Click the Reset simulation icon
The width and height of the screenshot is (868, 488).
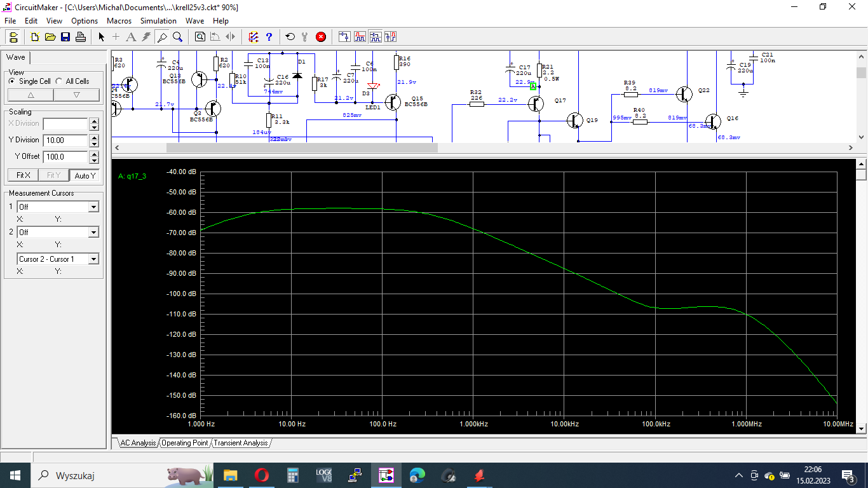(x=290, y=37)
